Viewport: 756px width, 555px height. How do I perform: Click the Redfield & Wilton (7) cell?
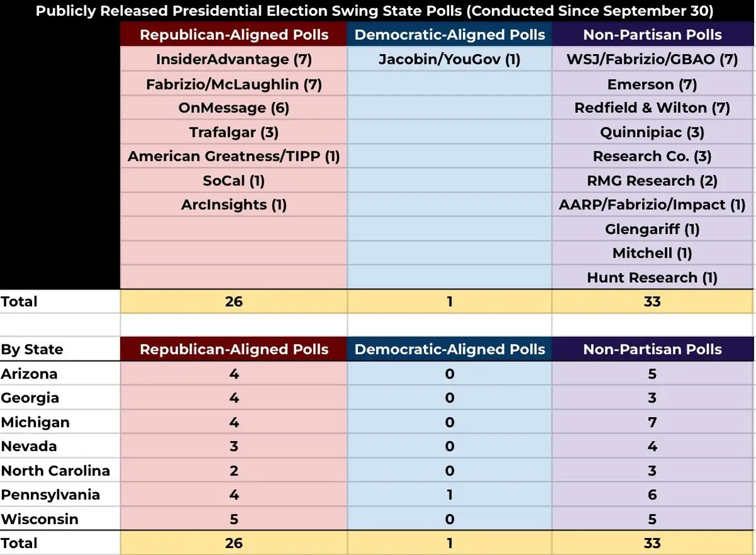coord(652,108)
